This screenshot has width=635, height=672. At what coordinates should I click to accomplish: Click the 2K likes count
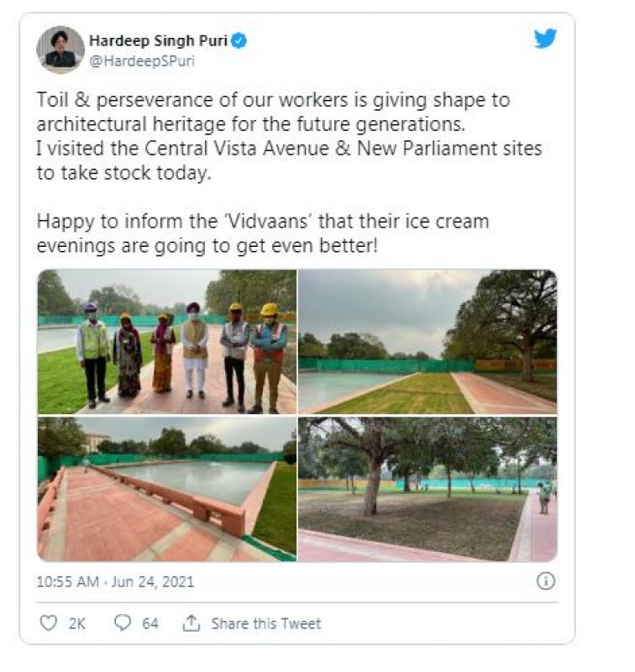(x=77, y=623)
